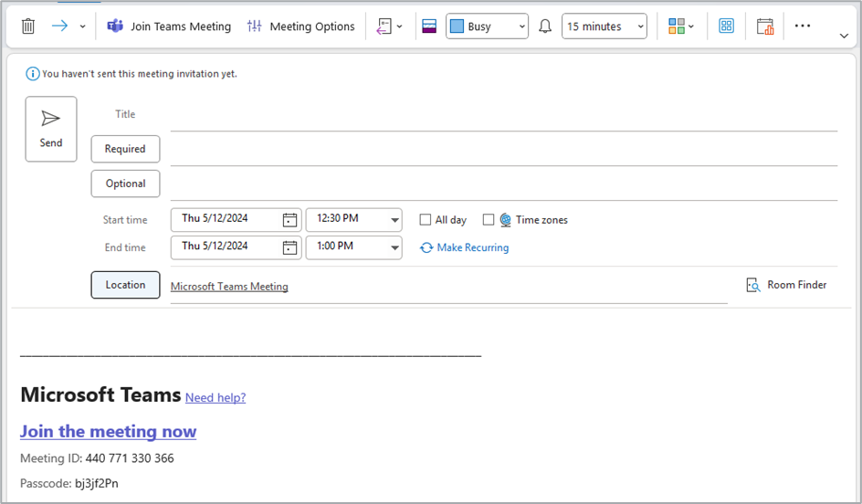Viewport: 862px width, 504px height.
Task: Open the more options ellipsis menu
Action: point(802,26)
